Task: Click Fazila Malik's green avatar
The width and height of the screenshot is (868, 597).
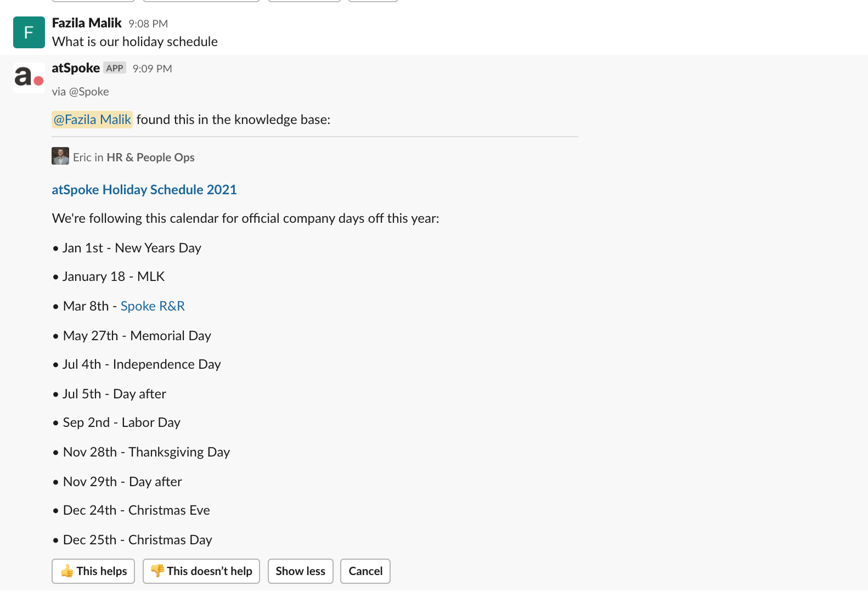Action: click(x=29, y=32)
